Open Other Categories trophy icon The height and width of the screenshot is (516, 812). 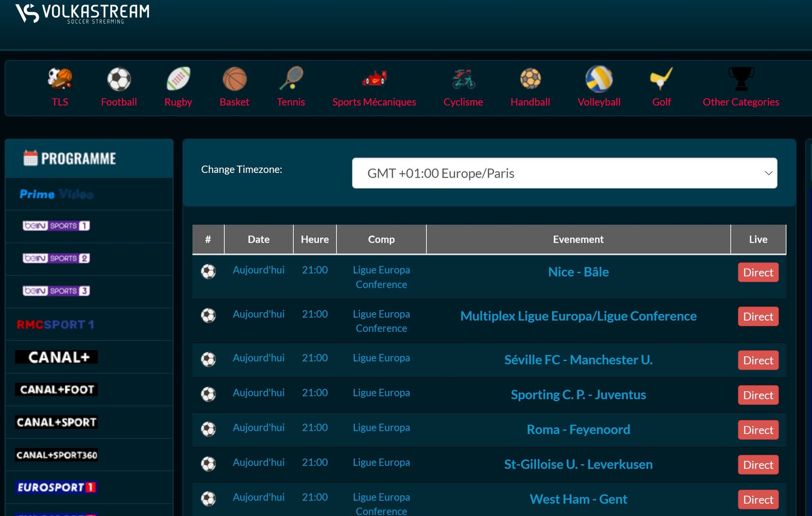(x=741, y=79)
